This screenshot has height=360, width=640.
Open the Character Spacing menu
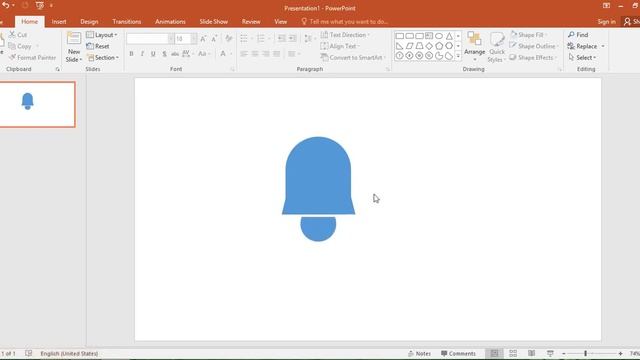(187, 54)
